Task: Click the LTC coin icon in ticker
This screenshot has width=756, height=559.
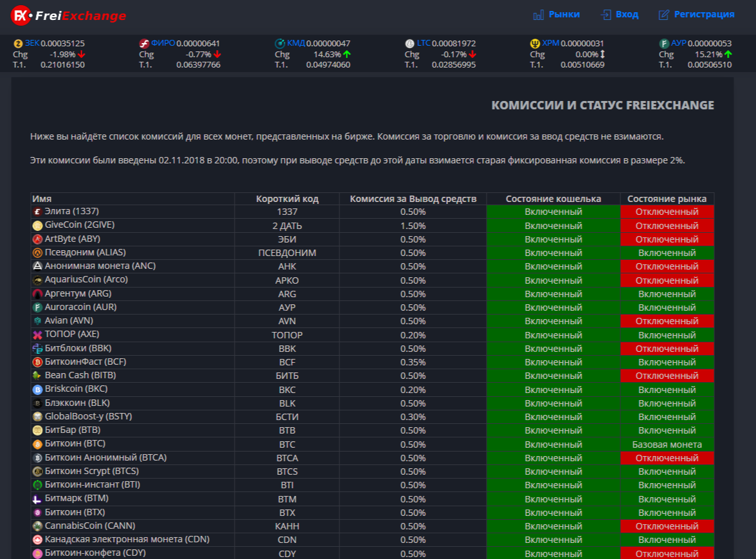Action: 410,43
